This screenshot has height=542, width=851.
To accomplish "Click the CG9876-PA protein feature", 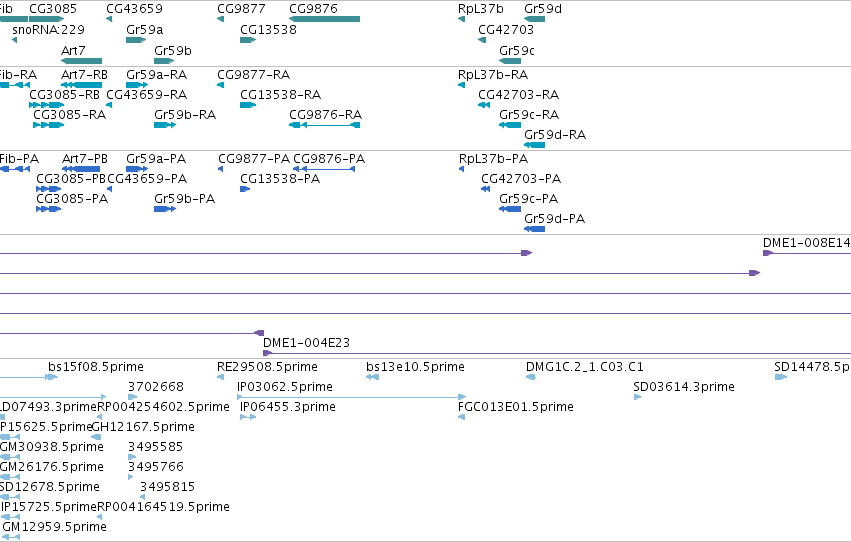I will [x=324, y=169].
